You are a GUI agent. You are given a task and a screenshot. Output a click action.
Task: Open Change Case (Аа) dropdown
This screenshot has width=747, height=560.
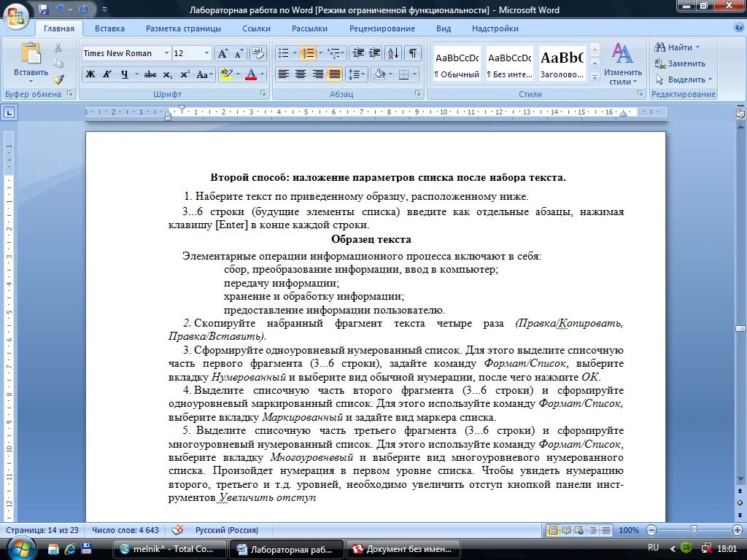coord(204,74)
